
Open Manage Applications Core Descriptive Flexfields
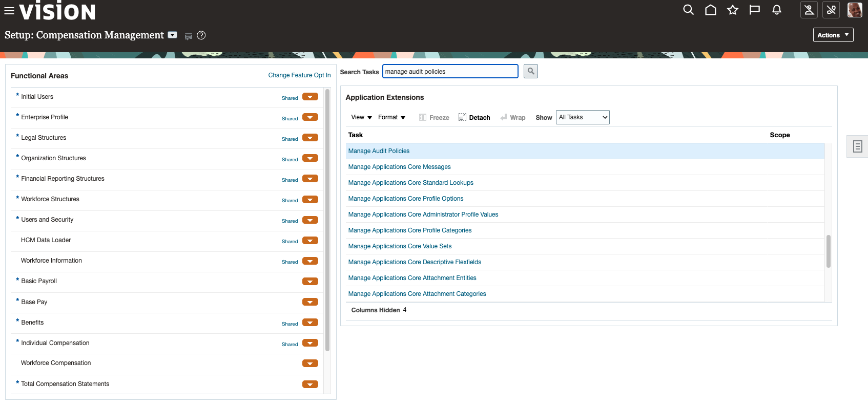click(x=415, y=262)
